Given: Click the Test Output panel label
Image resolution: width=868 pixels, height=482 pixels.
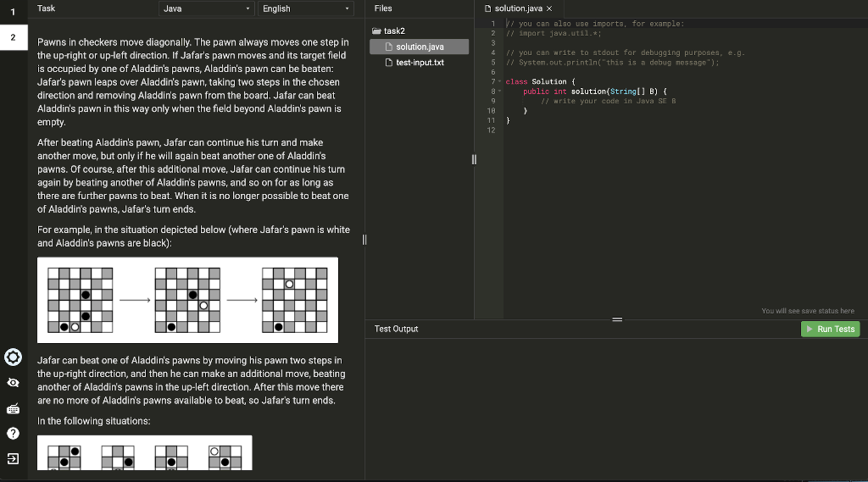Looking at the screenshot, I should 396,329.
